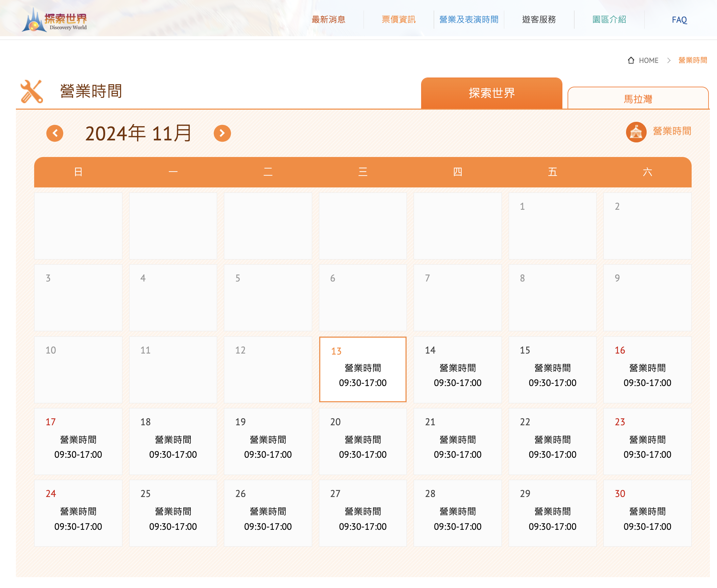Click the 四 weekday column header
This screenshot has width=717, height=588.
pyautogui.click(x=457, y=172)
